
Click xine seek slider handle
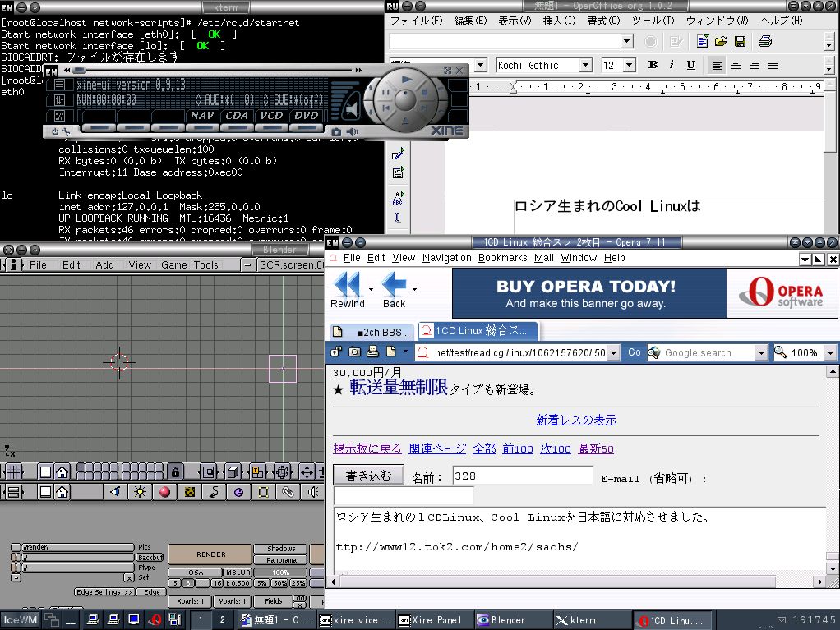coord(79,70)
